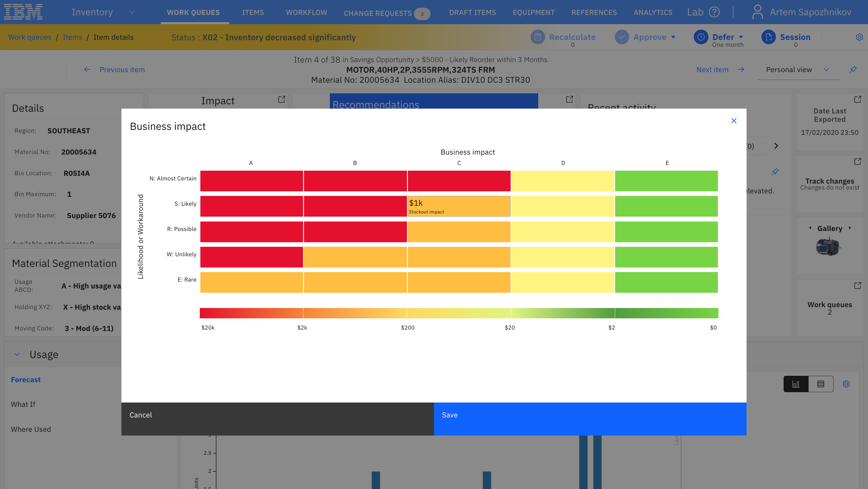The height and width of the screenshot is (489, 868).
Task: Show next Gallery image
Action: (850, 228)
